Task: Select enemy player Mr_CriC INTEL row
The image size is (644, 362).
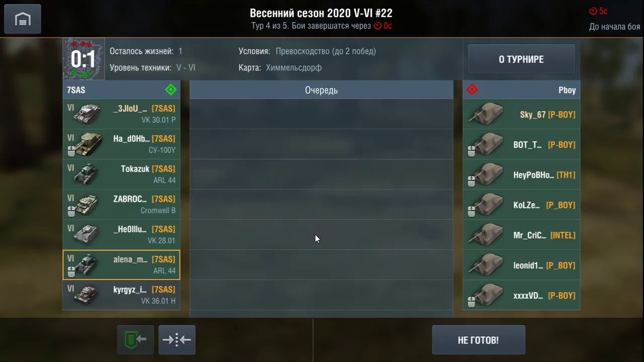Action: (521, 235)
